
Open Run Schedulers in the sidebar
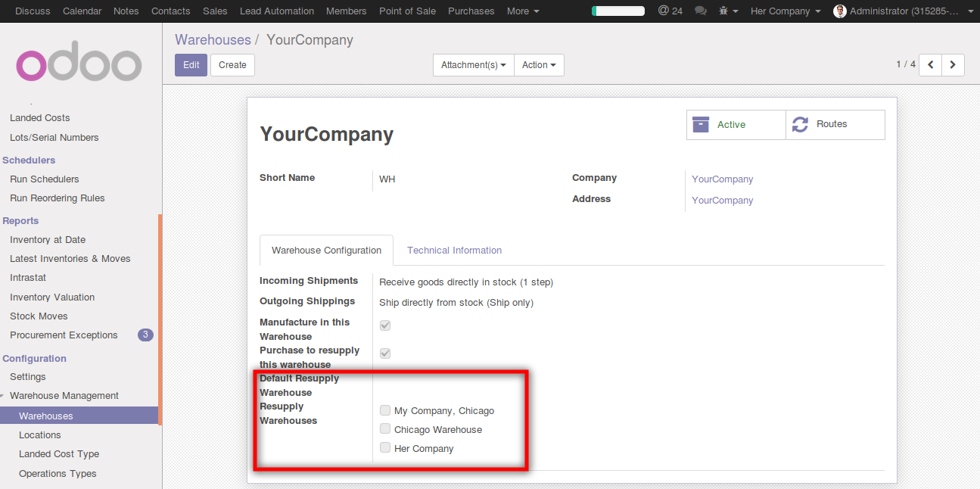tap(45, 179)
